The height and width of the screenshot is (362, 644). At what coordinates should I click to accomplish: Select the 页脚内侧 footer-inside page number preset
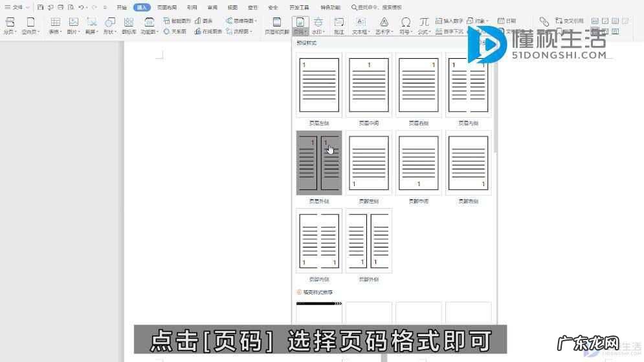pyautogui.click(x=319, y=241)
